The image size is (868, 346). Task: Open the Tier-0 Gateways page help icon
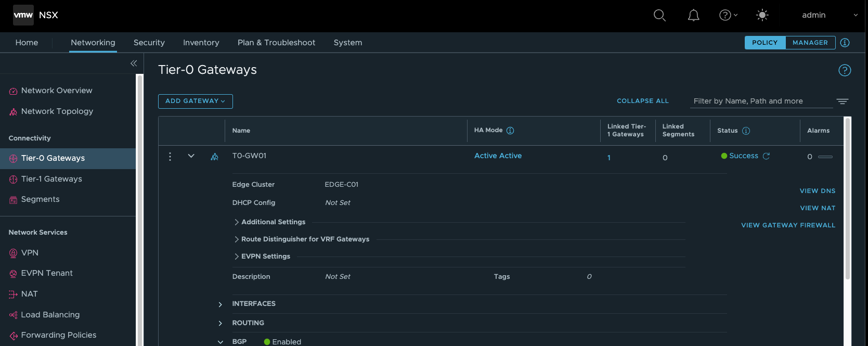tap(845, 70)
